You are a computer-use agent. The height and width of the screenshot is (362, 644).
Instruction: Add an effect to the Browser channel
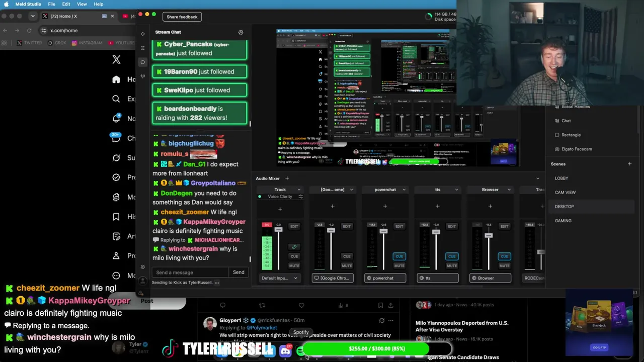point(490,206)
